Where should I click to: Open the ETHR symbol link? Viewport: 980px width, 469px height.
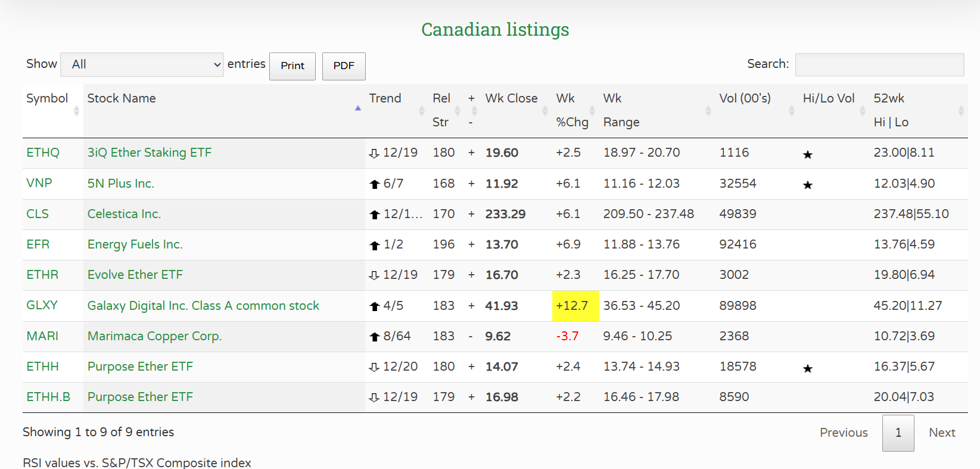[42, 275]
